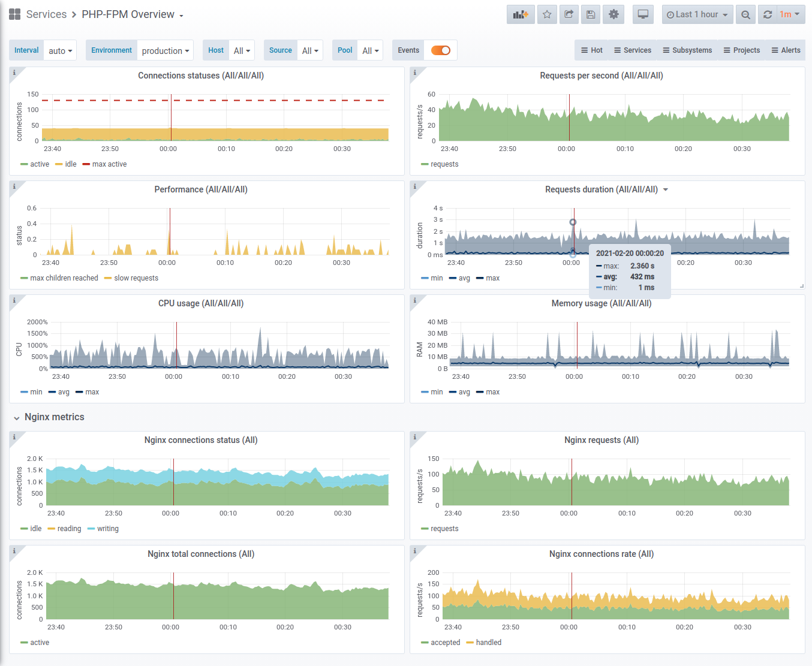
Task: Click Nginx total connections panel title
Action: [x=201, y=554]
